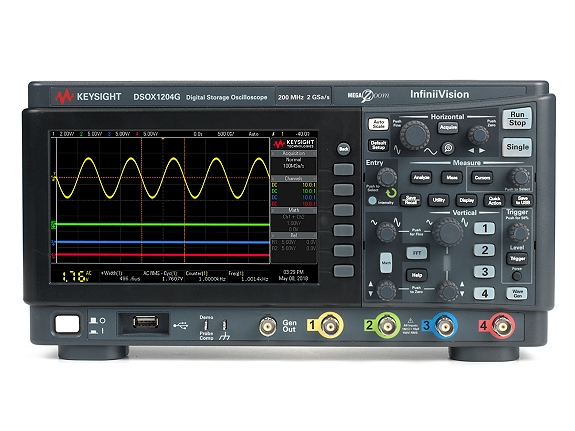Touch the Demo Probe Comp terminal
Viewport: 575px width, 431px height.
(x=206, y=325)
